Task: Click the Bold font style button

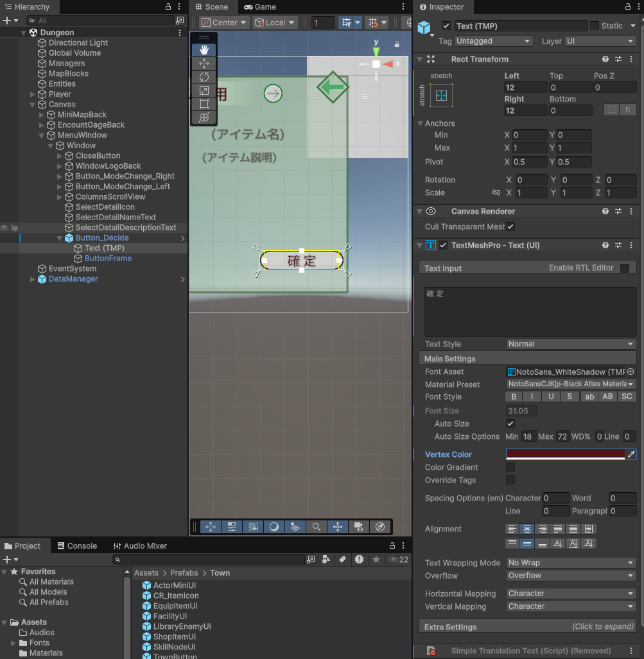Action: click(x=514, y=397)
